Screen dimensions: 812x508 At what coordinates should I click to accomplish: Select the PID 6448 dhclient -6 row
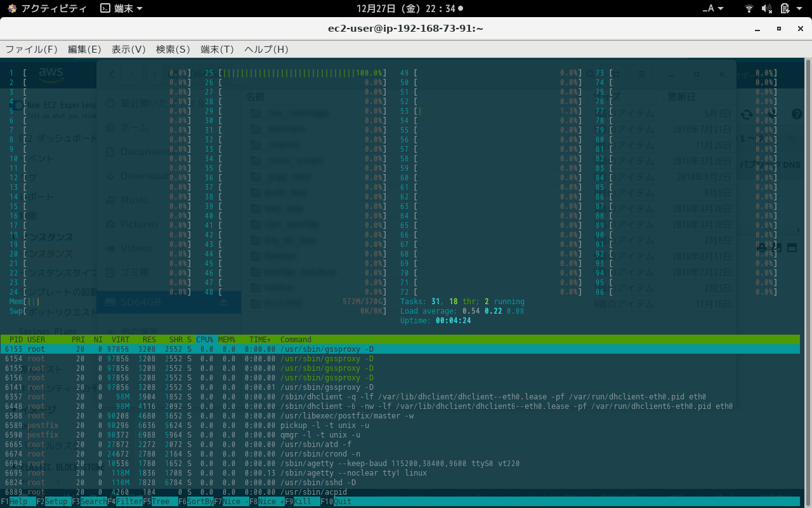pyautogui.click(x=400, y=406)
